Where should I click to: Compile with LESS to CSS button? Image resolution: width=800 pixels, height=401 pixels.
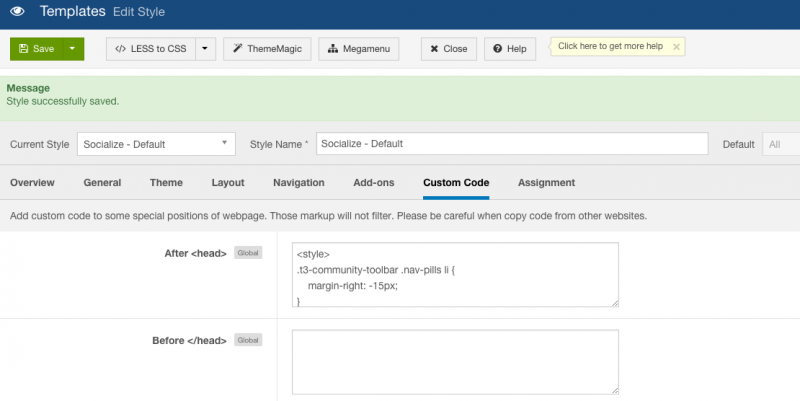coord(151,49)
